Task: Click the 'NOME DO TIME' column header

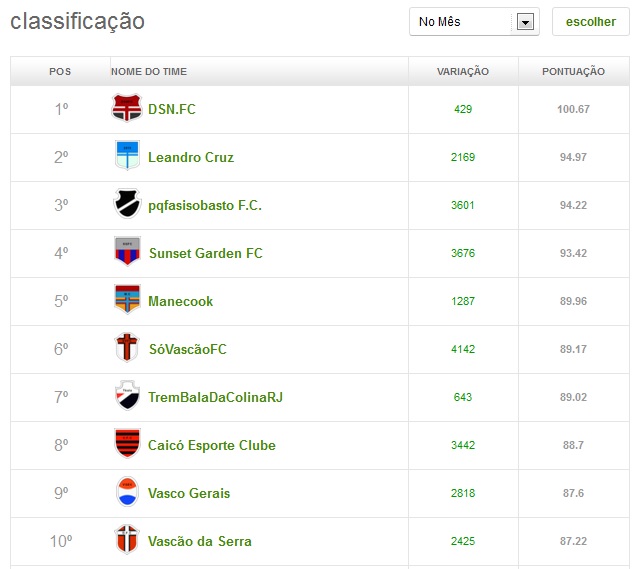Action: 149,72
